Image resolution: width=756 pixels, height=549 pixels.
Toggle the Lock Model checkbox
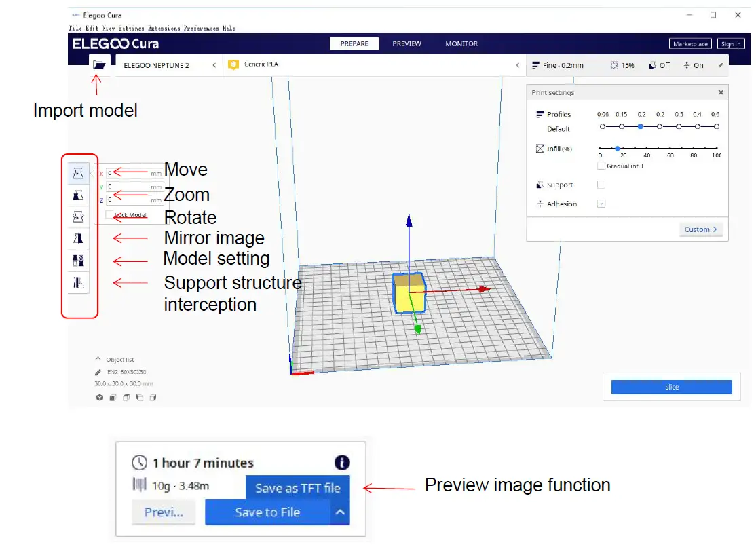(109, 214)
